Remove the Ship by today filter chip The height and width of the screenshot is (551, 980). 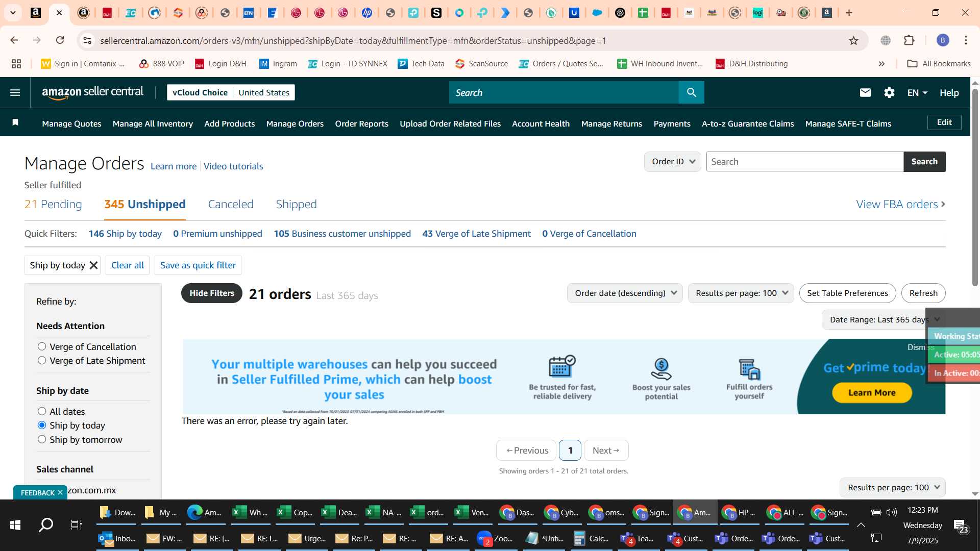93,265
